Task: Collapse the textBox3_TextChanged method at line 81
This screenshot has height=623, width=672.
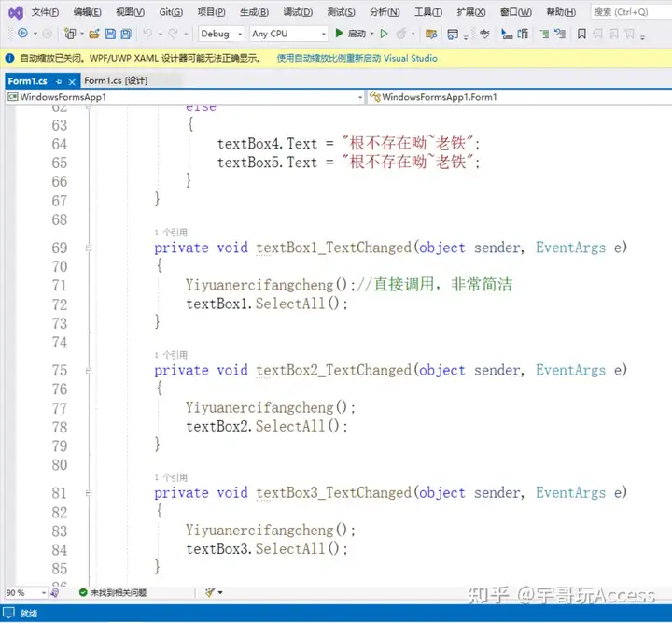Action: (x=88, y=493)
